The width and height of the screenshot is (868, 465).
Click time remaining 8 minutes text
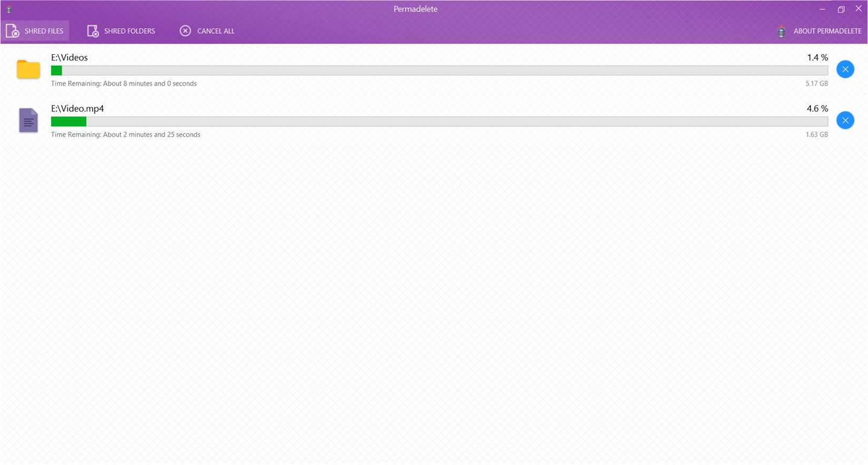coord(124,84)
